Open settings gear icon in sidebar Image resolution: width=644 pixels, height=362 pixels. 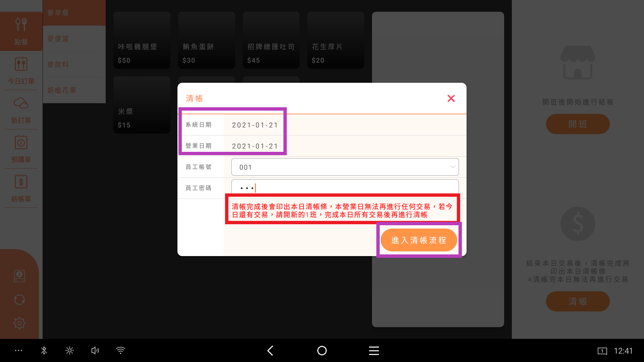19,323
